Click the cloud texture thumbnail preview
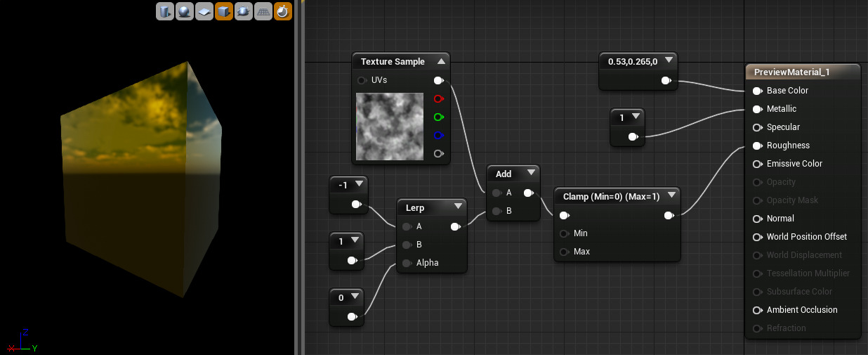The image size is (868, 355). tap(390, 127)
